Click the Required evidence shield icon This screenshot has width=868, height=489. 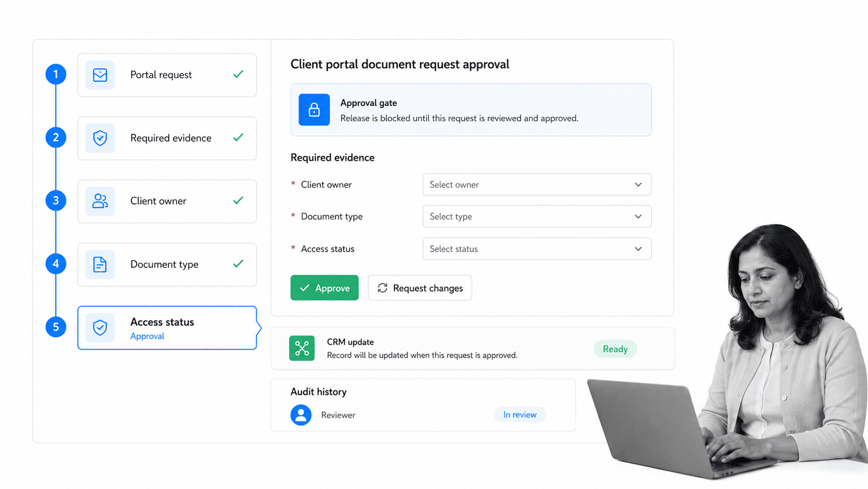click(100, 138)
